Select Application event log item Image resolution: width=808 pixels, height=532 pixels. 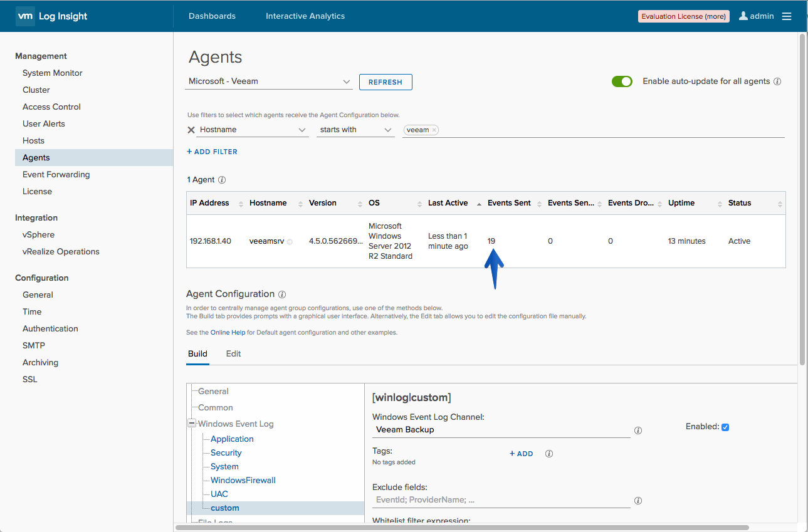pos(232,439)
